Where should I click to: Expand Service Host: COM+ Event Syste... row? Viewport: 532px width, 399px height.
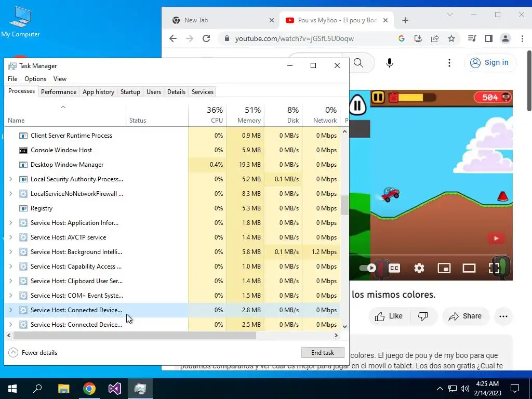point(10,296)
